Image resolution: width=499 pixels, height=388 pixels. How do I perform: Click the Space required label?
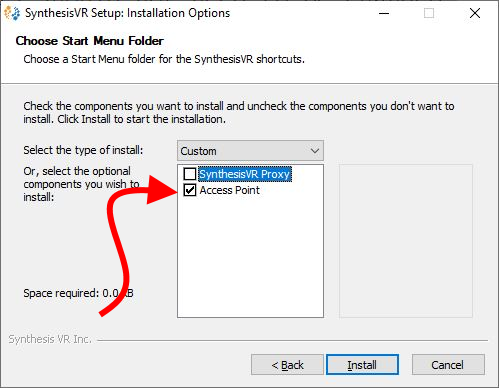[x=78, y=293]
